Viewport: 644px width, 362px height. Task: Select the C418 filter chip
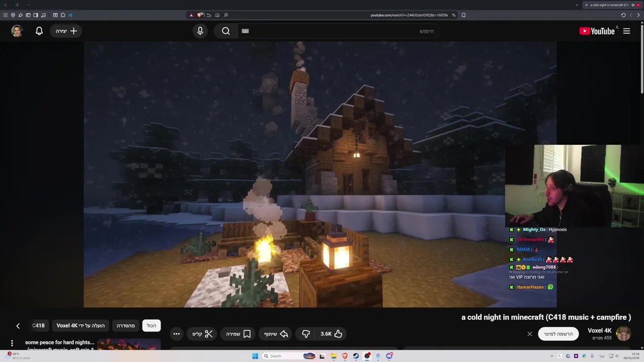[x=38, y=326]
